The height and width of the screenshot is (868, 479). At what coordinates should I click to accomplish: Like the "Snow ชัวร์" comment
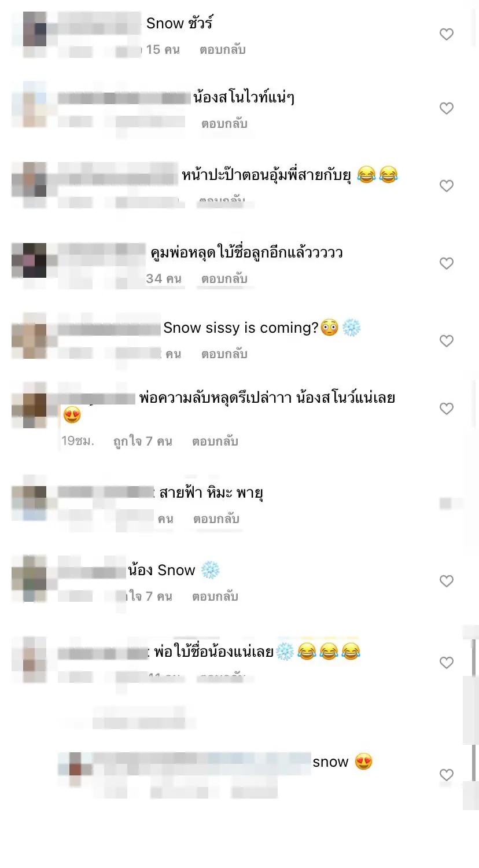(446, 34)
